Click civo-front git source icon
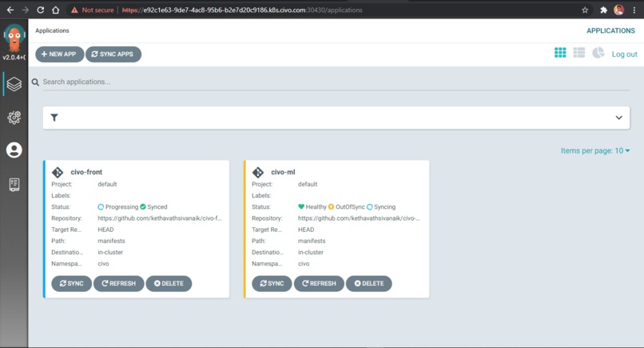 pos(58,172)
